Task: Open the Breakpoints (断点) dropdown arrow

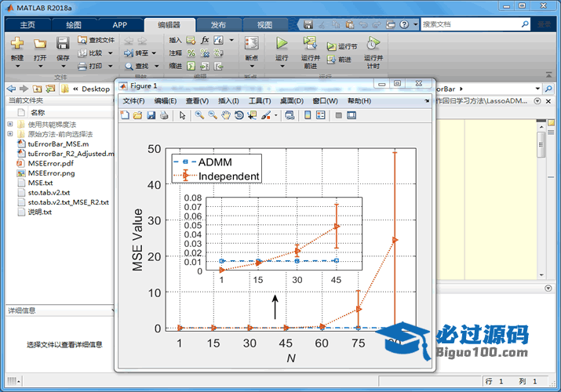Action: pos(252,66)
